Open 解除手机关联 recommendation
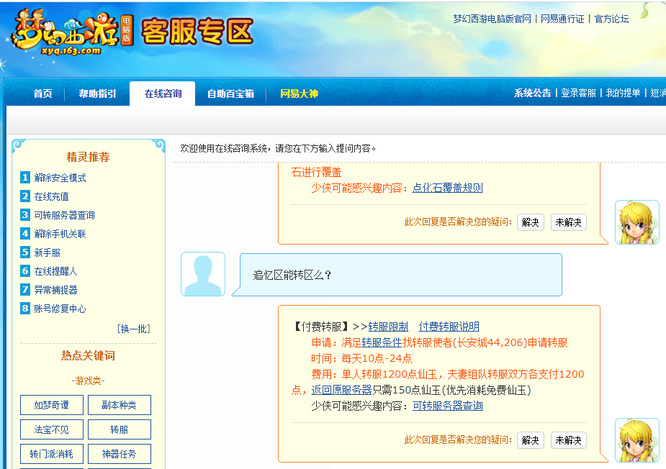Screen dimensions: 666x469 (60, 234)
